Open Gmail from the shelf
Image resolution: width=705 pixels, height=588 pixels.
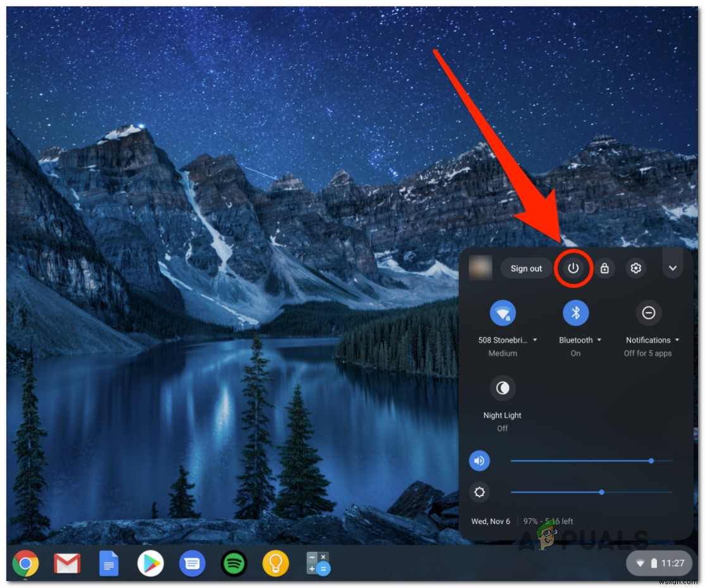click(x=67, y=563)
